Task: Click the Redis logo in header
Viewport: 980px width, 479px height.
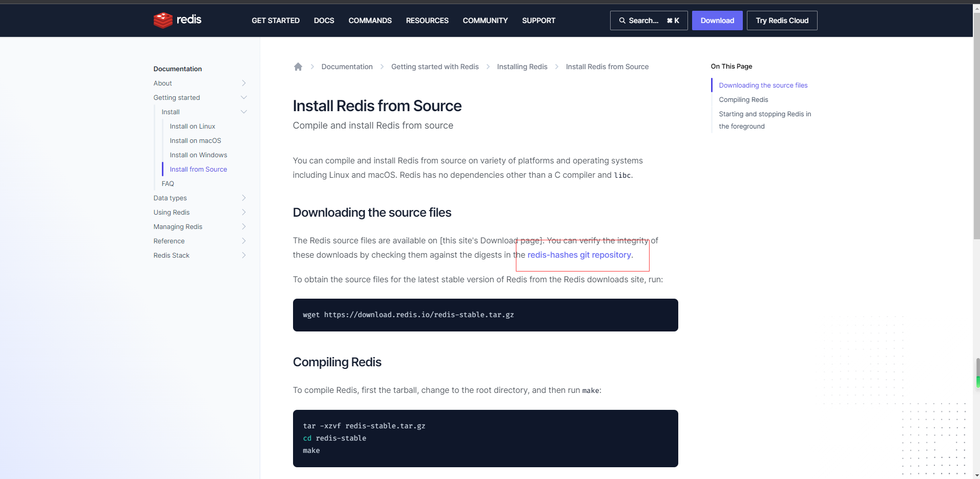Action: point(177,20)
